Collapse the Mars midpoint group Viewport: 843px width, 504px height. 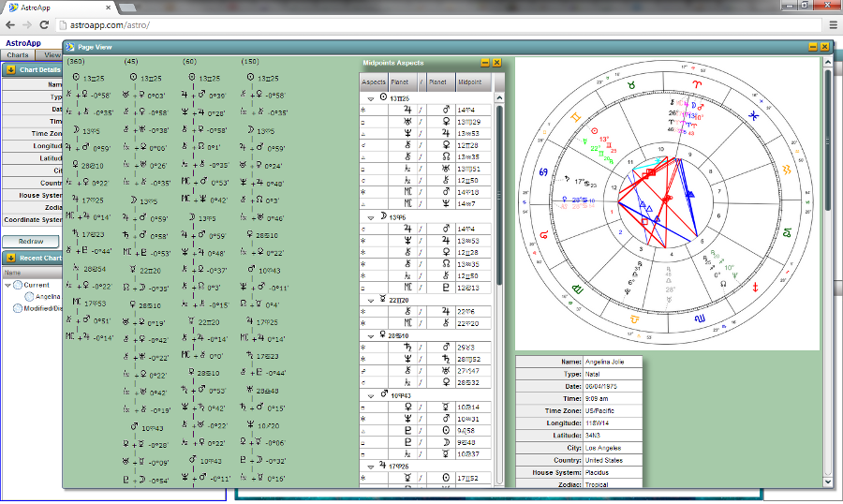tap(370, 394)
